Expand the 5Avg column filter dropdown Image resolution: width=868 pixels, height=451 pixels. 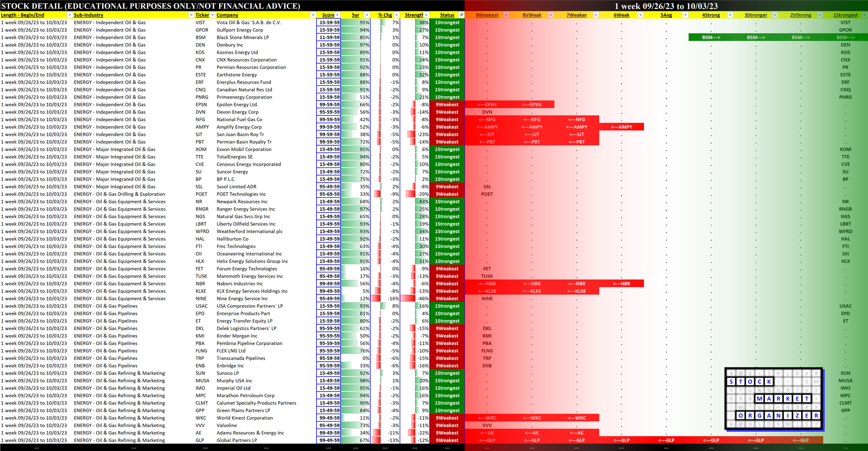coord(685,15)
